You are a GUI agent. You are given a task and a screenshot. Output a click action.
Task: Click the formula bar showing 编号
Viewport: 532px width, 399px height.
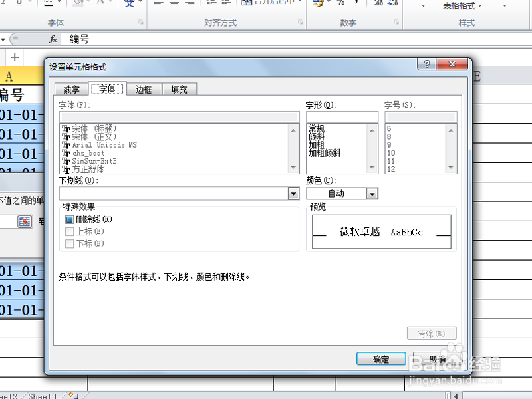(295, 39)
